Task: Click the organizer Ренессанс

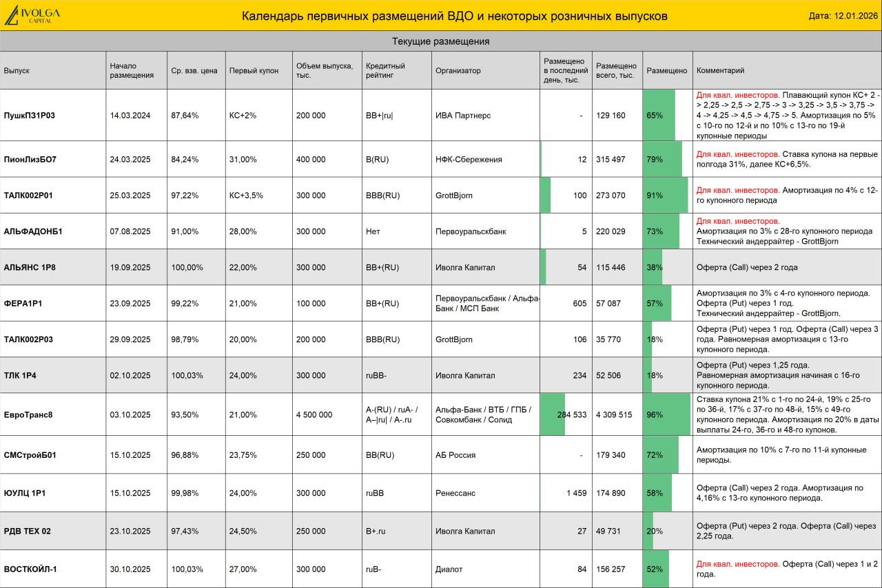Action: [455, 493]
